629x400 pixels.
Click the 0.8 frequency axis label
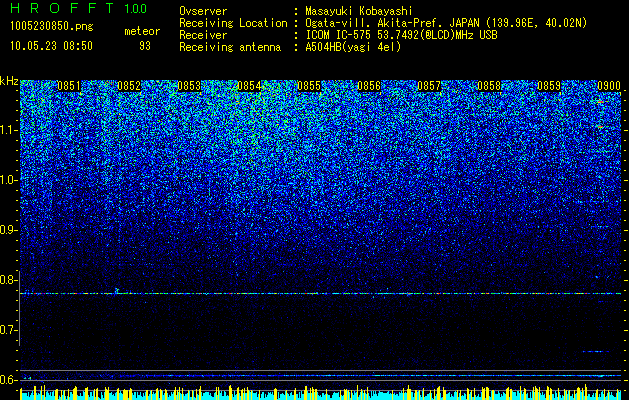click(9, 280)
